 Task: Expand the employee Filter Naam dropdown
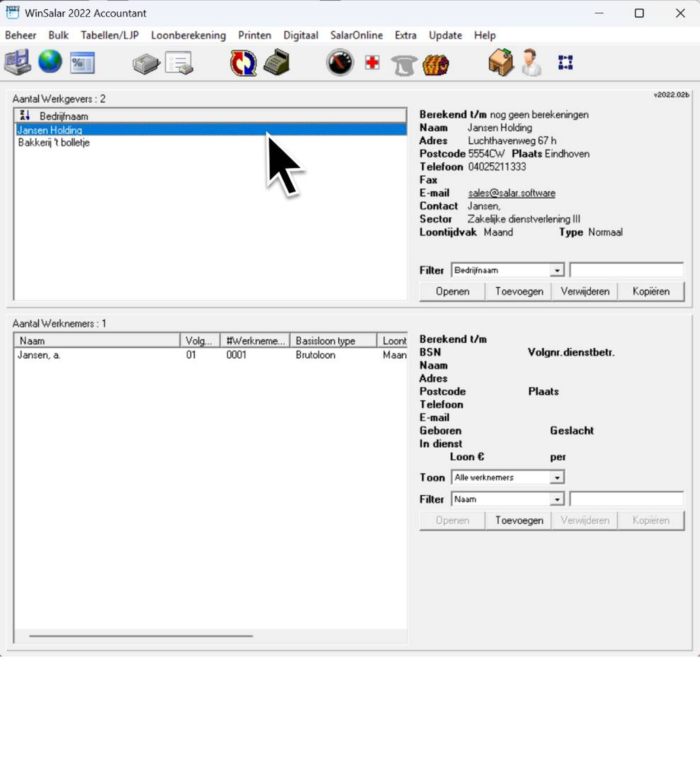point(557,499)
